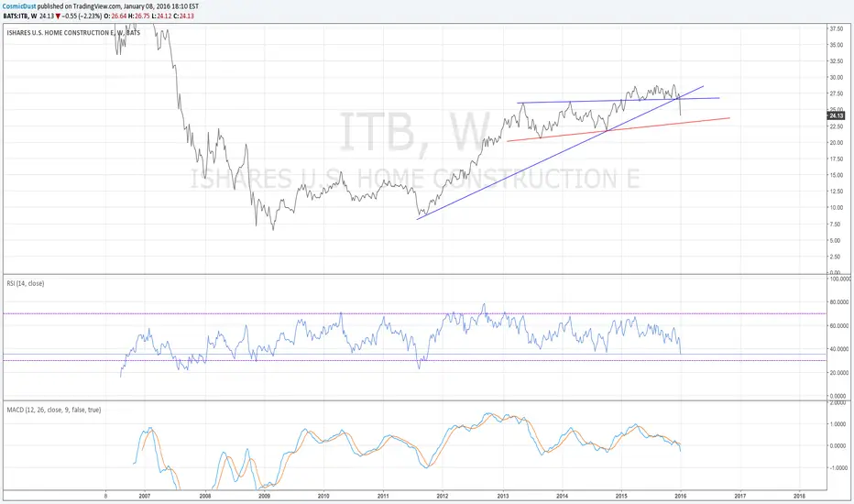Click the close value 24.13 in the header

coord(187,16)
